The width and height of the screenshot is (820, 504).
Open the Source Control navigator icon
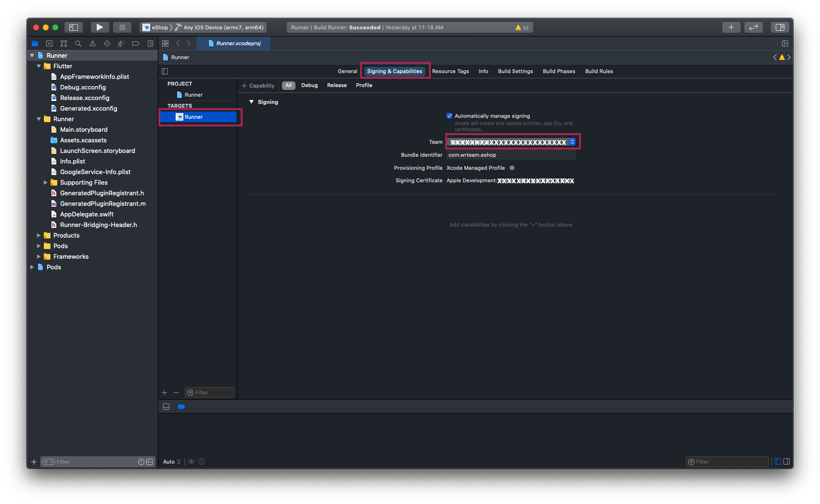click(49, 44)
